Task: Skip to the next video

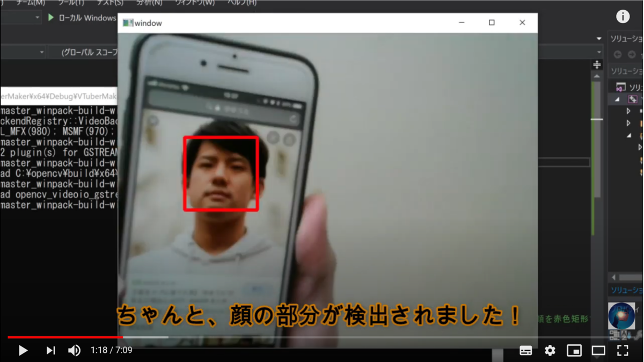Action: [x=50, y=351]
